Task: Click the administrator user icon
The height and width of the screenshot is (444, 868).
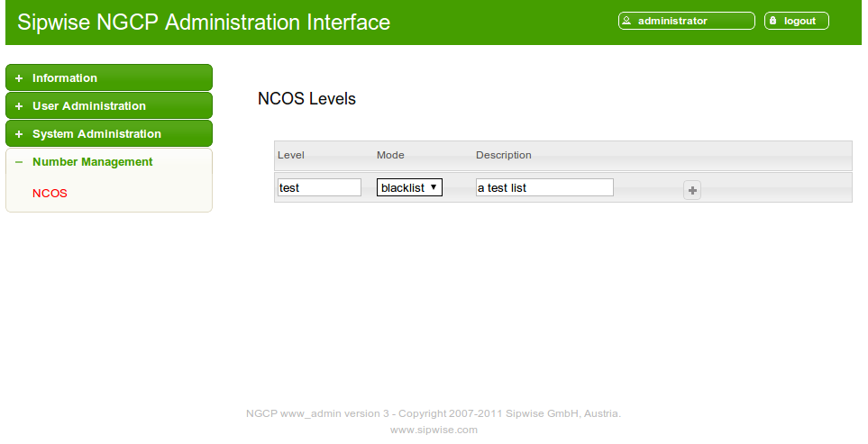Action: point(626,21)
